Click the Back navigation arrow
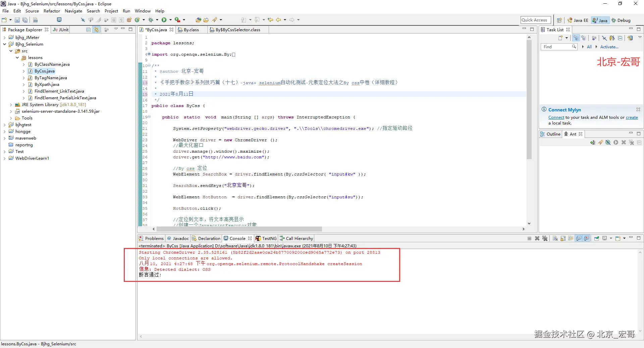 [278, 20]
